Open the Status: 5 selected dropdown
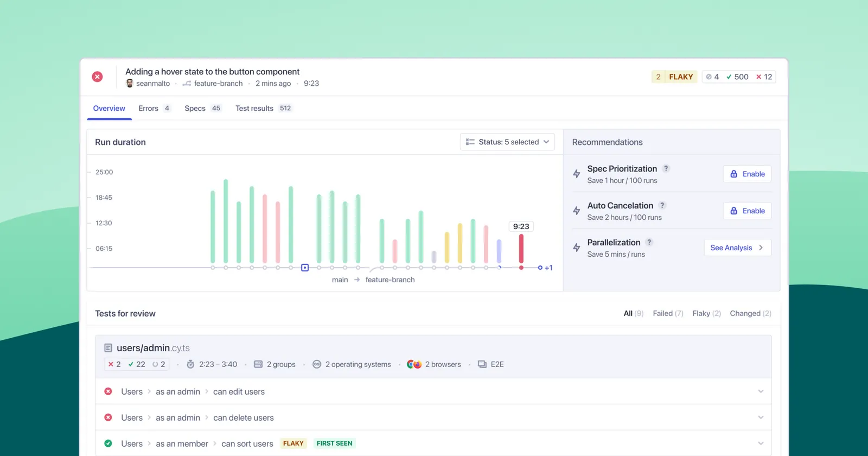 coord(507,142)
